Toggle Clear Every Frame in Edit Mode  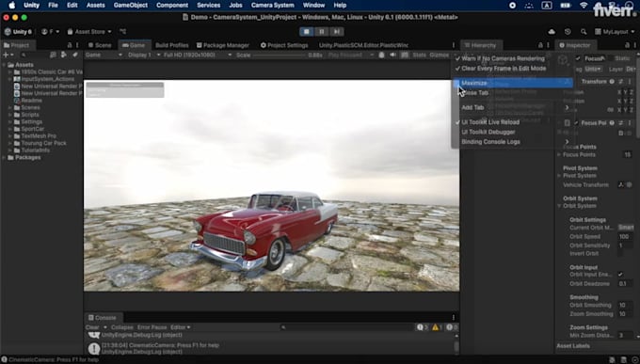point(513,68)
